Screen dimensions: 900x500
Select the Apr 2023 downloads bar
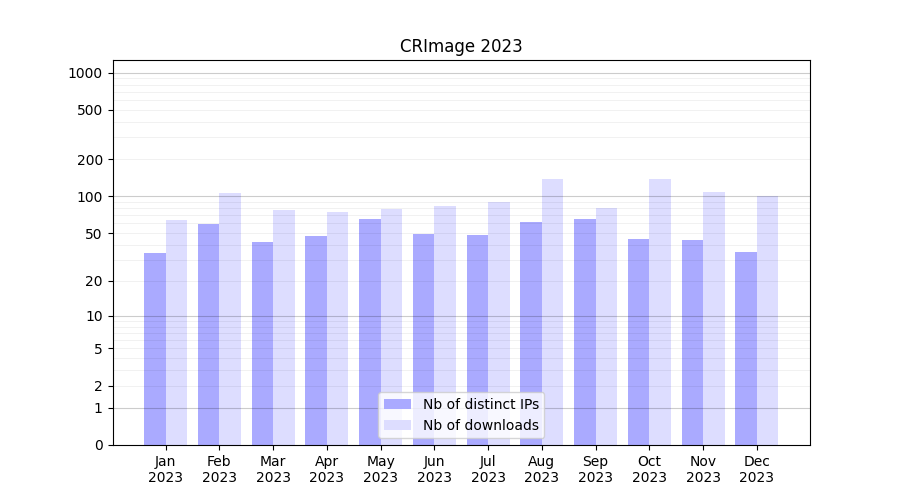(337, 328)
